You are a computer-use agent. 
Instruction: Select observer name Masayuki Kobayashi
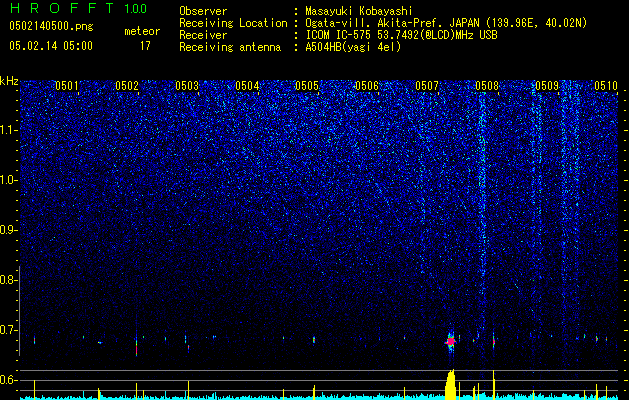click(359, 11)
